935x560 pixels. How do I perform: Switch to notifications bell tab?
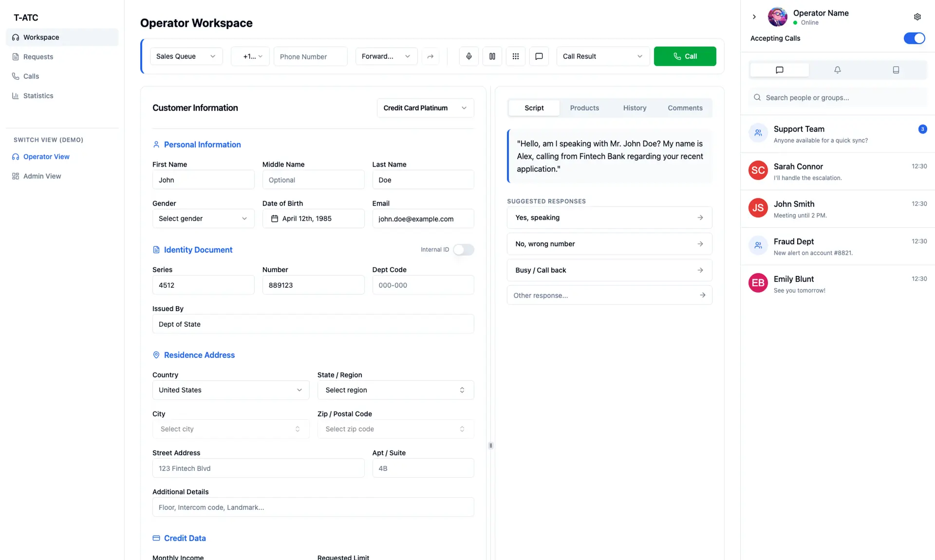[x=837, y=70]
